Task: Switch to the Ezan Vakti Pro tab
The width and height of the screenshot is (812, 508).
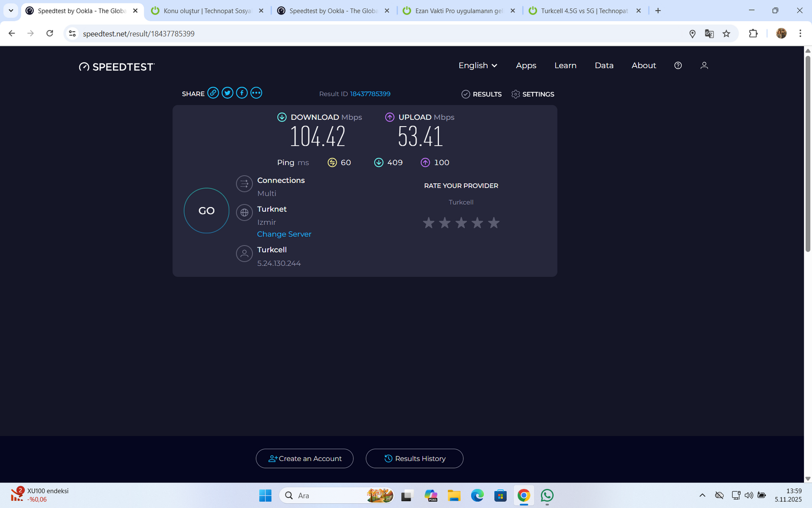Action: click(459, 11)
